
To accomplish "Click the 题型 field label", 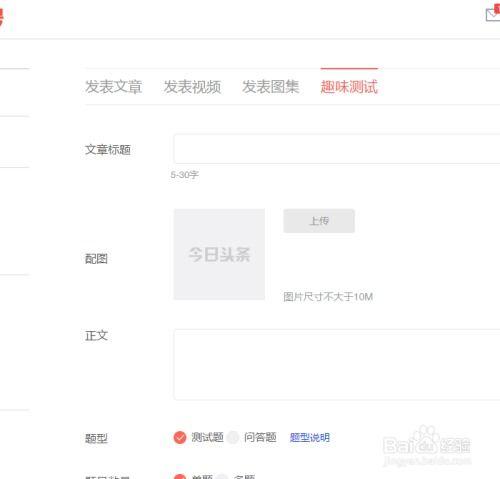I will pos(96,438).
